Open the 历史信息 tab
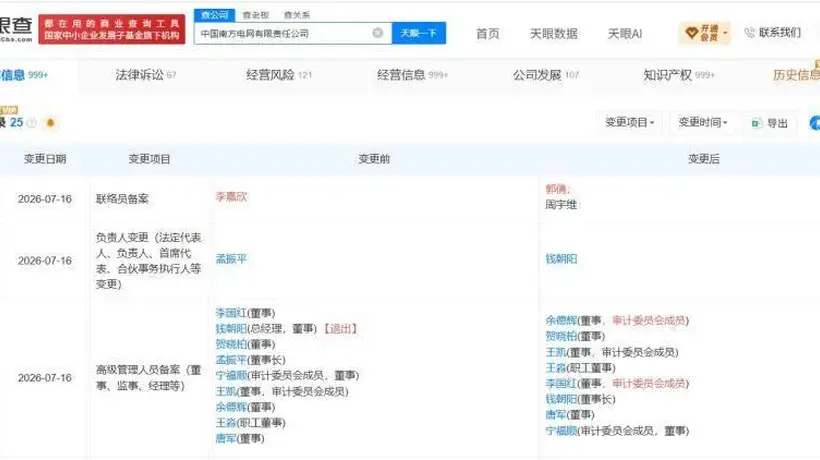 pos(796,75)
